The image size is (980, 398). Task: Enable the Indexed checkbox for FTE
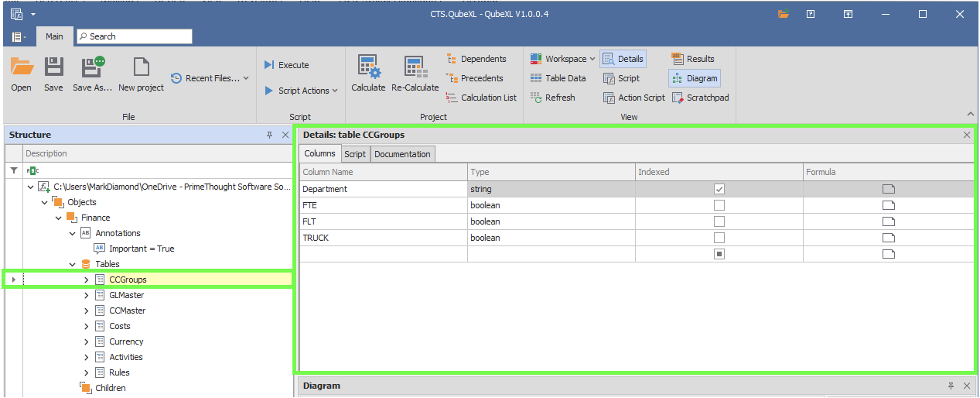(719, 205)
